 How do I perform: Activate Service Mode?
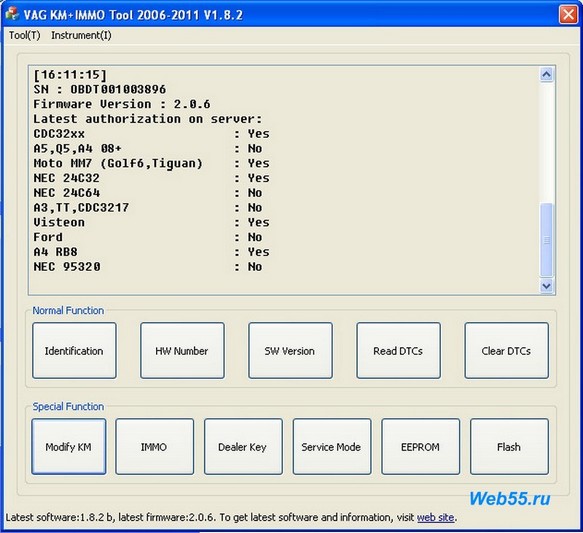332,446
